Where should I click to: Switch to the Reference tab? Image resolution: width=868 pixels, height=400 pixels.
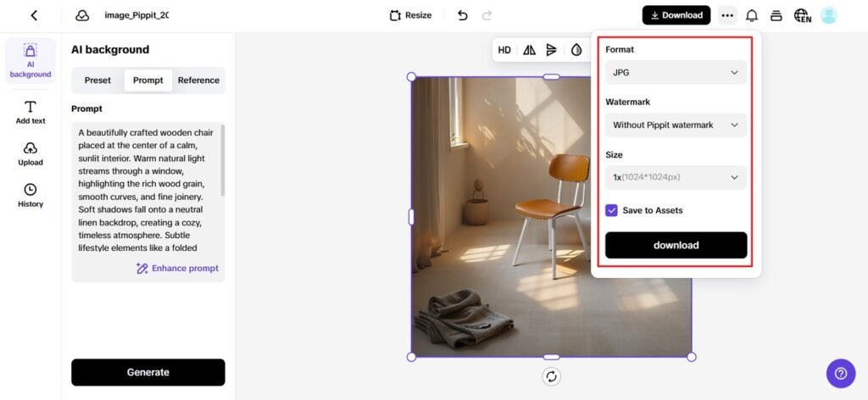click(198, 81)
